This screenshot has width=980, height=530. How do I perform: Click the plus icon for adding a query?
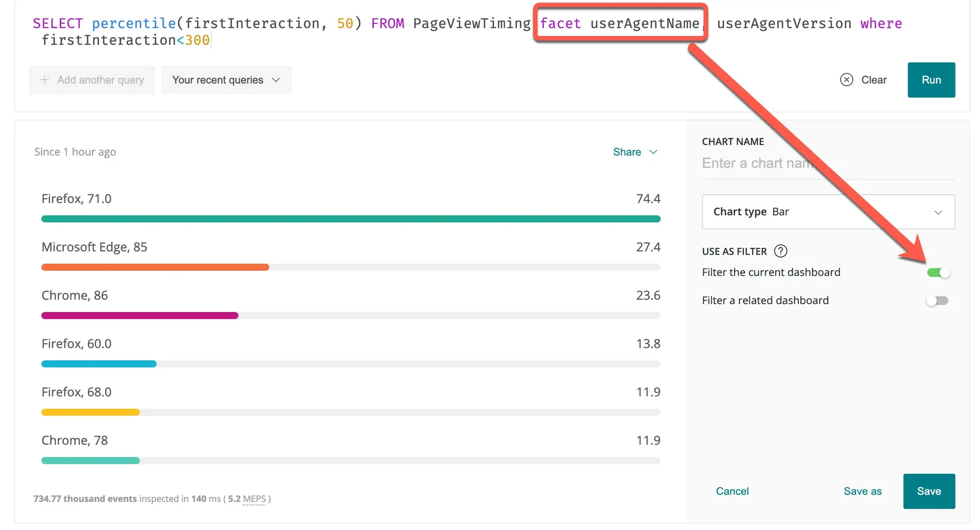[x=45, y=80]
